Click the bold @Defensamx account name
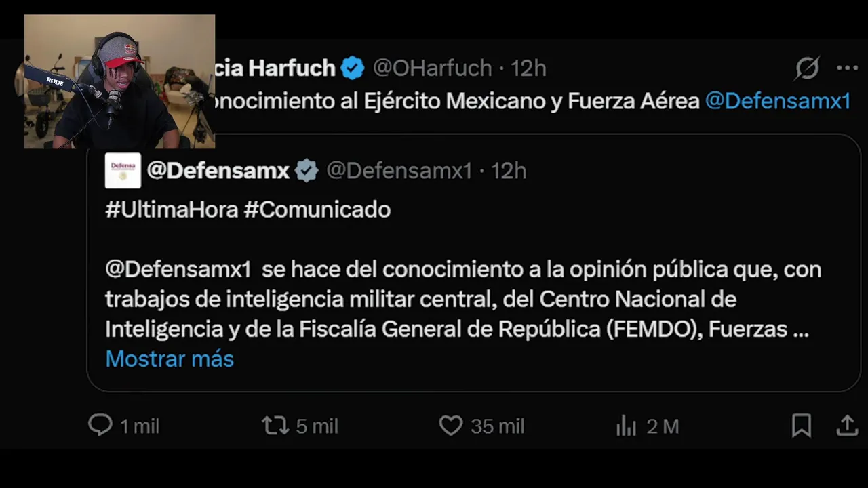The image size is (868, 488). coord(218,171)
